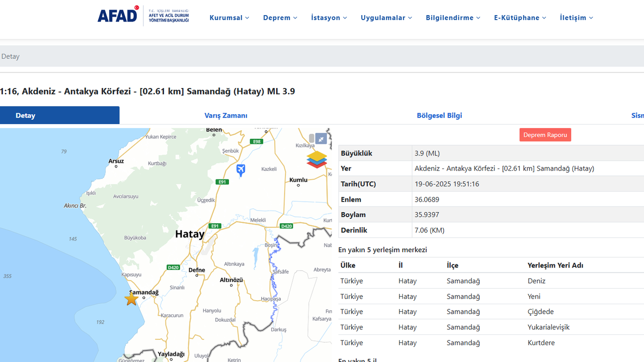Expand the İletişim menu
This screenshot has width=644, height=362.
577,18
